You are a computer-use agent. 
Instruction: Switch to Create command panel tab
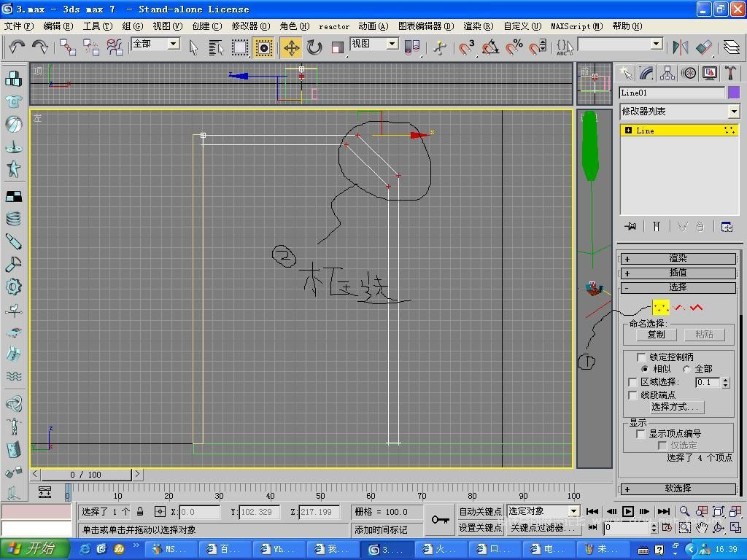pos(625,74)
